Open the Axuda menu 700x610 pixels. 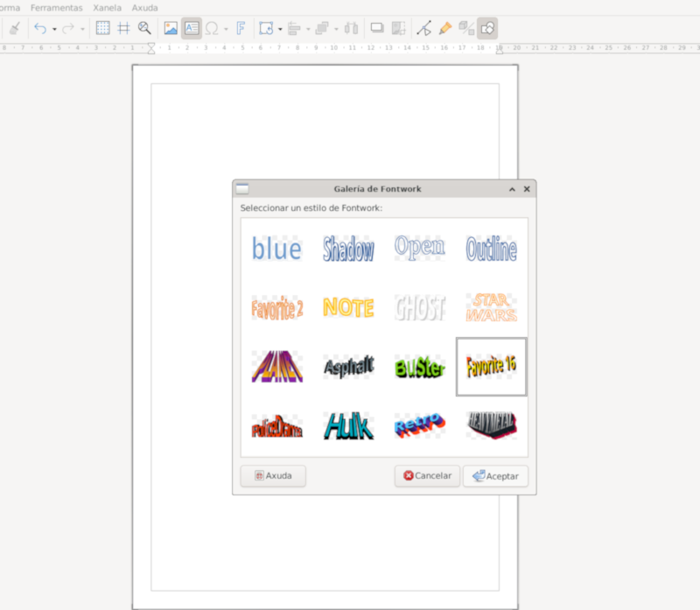click(144, 8)
